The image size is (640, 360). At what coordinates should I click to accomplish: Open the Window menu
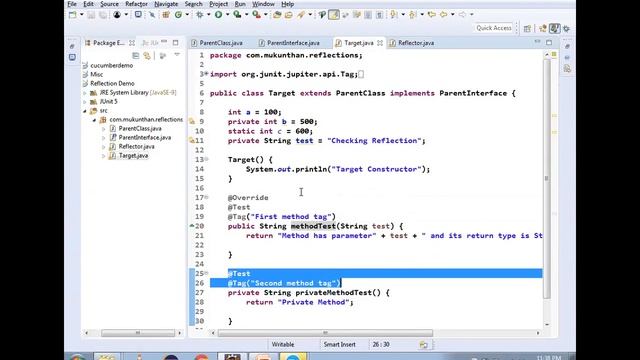(263, 4)
